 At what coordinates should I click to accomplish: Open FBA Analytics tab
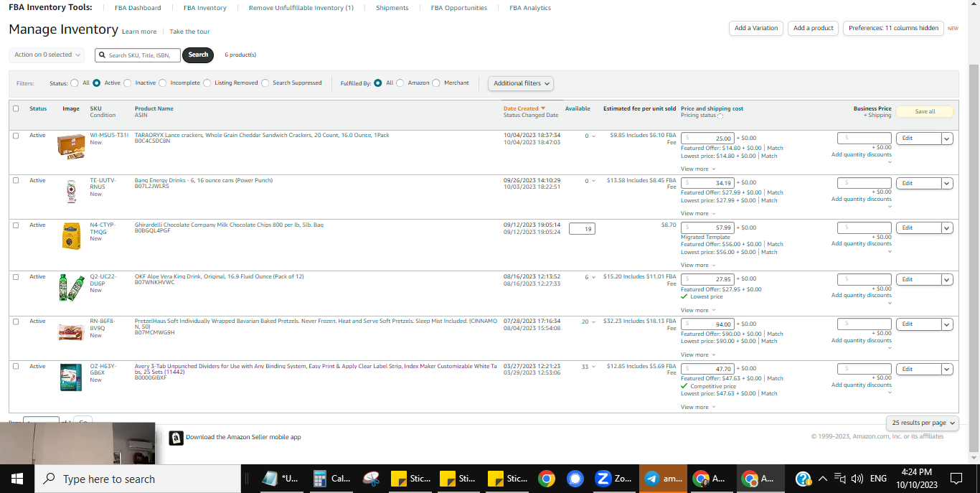(x=530, y=8)
